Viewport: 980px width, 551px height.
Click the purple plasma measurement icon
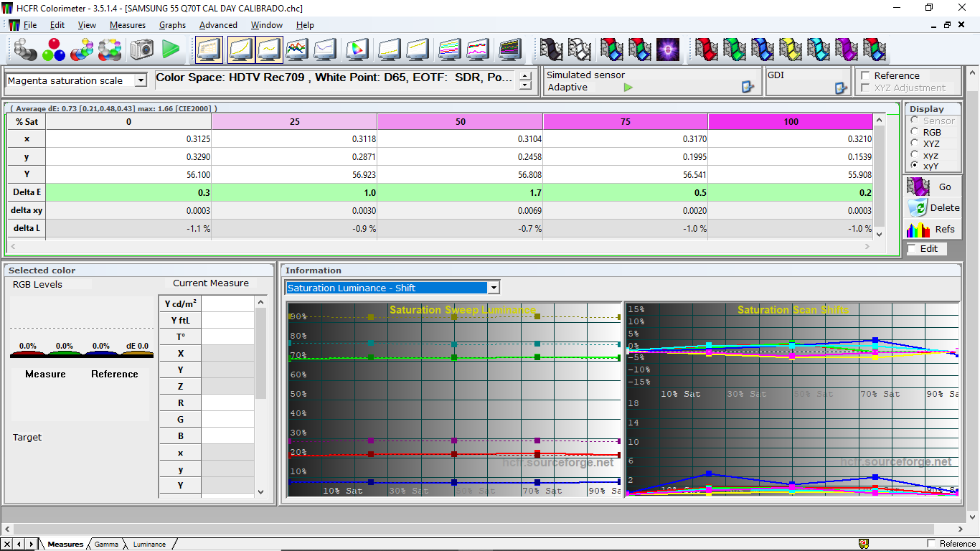pyautogui.click(x=668, y=50)
